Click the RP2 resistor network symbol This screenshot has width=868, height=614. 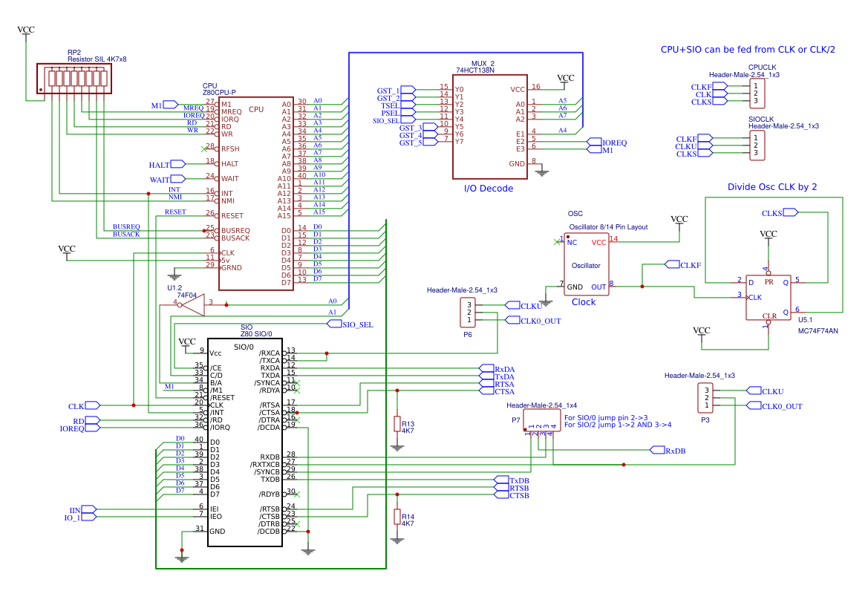[x=74, y=77]
